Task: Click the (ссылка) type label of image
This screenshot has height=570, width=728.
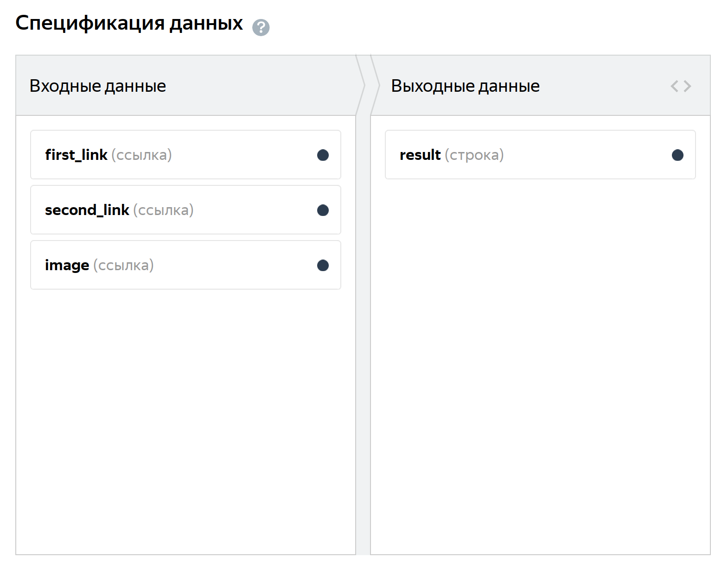Action: [123, 265]
